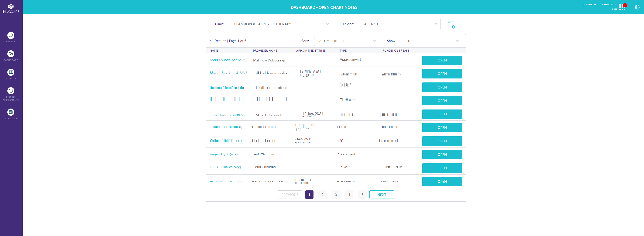Open the Search page from the sidebar
This screenshot has height=236, width=644.
point(11,37)
